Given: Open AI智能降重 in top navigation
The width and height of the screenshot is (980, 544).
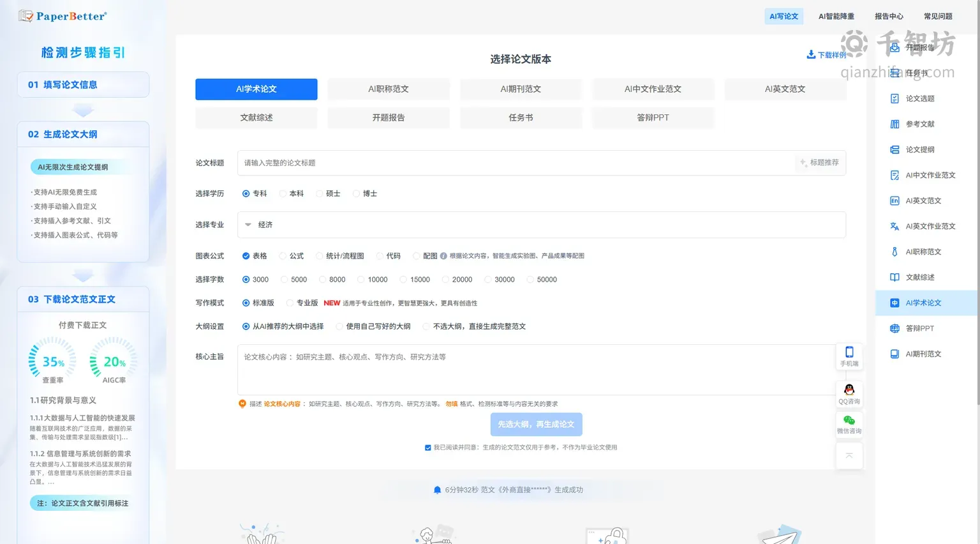Looking at the screenshot, I should point(836,17).
